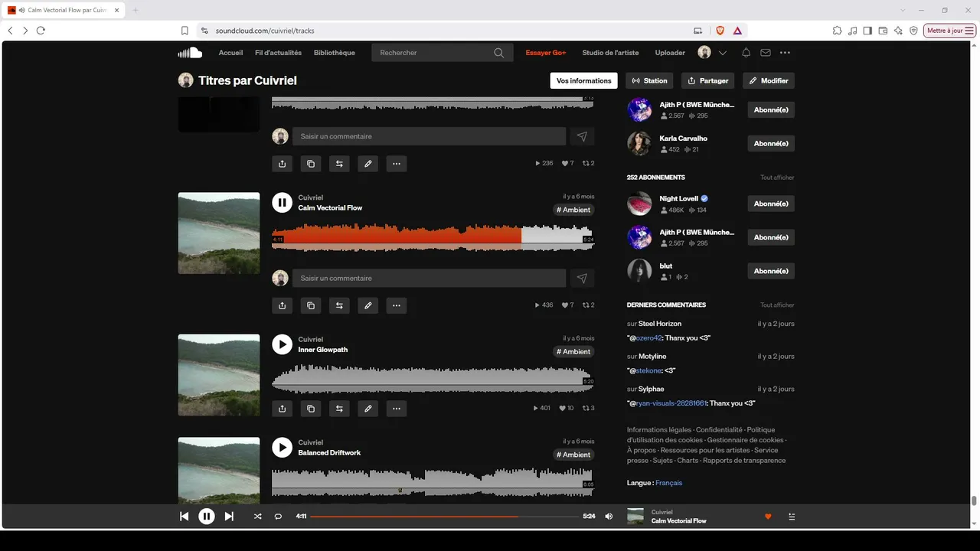The image size is (980, 551).
Task: Click the Modifier button
Action: click(x=769, y=80)
